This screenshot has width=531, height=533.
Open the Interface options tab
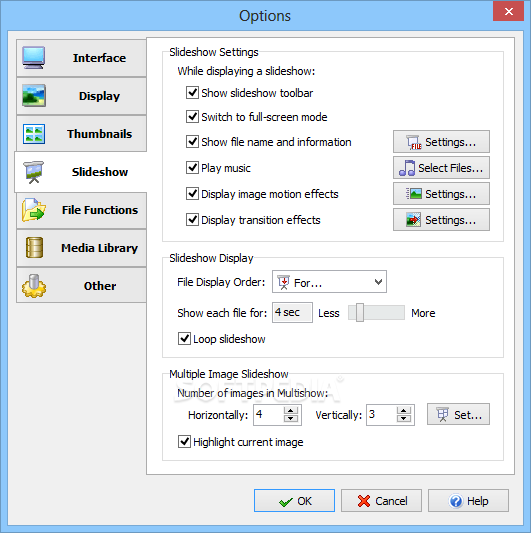pyautogui.click(x=81, y=58)
